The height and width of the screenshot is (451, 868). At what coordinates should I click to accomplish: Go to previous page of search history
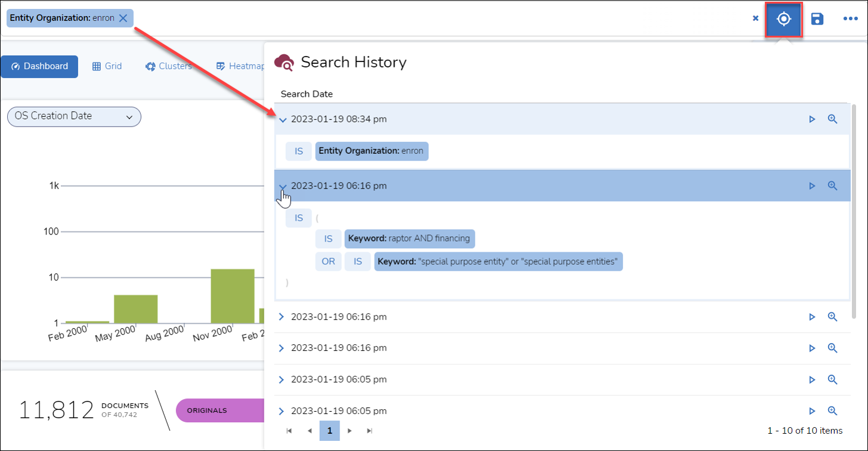pyautogui.click(x=310, y=431)
